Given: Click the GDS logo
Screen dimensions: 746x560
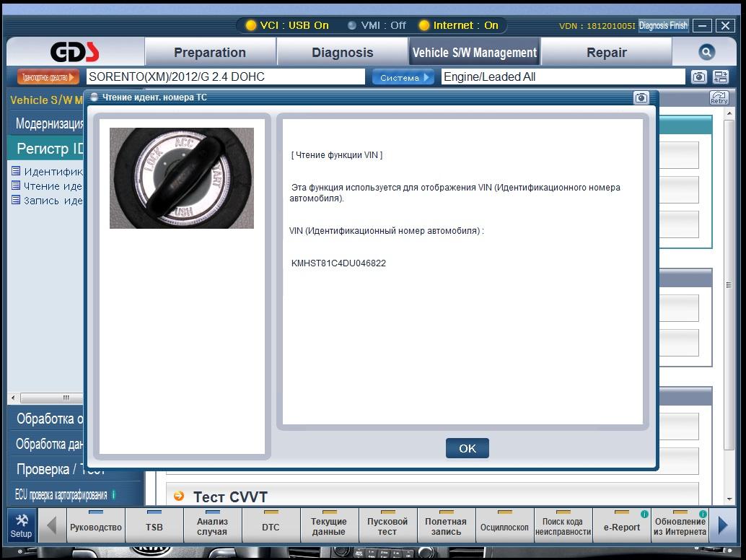Looking at the screenshot, I should click(x=75, y=53).
